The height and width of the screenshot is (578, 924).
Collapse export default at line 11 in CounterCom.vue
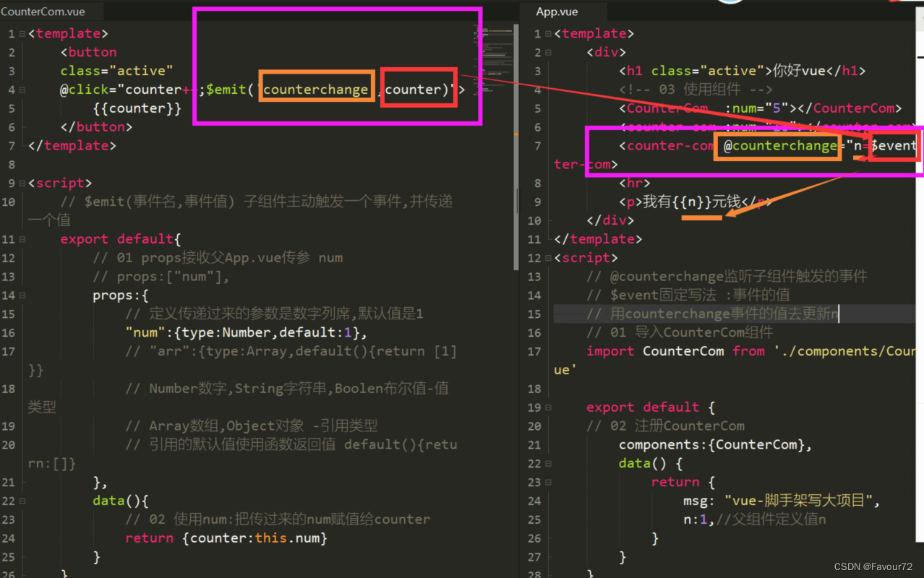point(22,240)
